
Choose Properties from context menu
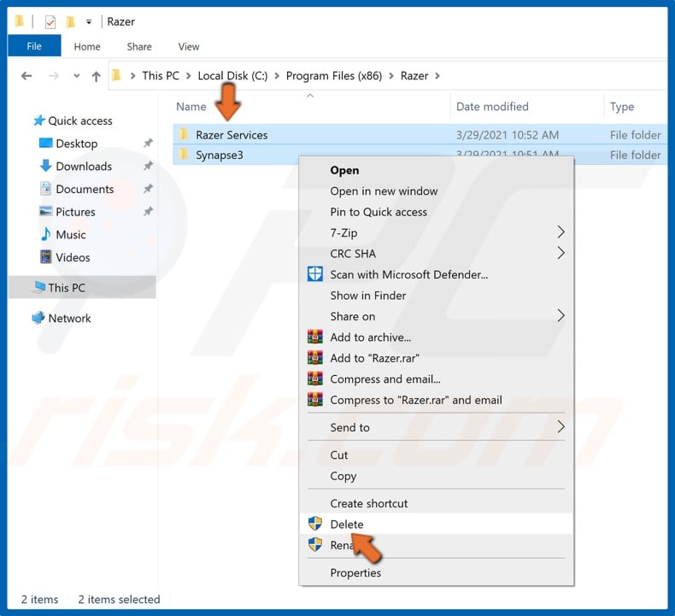pyautogui.click(x=436, y=573)
